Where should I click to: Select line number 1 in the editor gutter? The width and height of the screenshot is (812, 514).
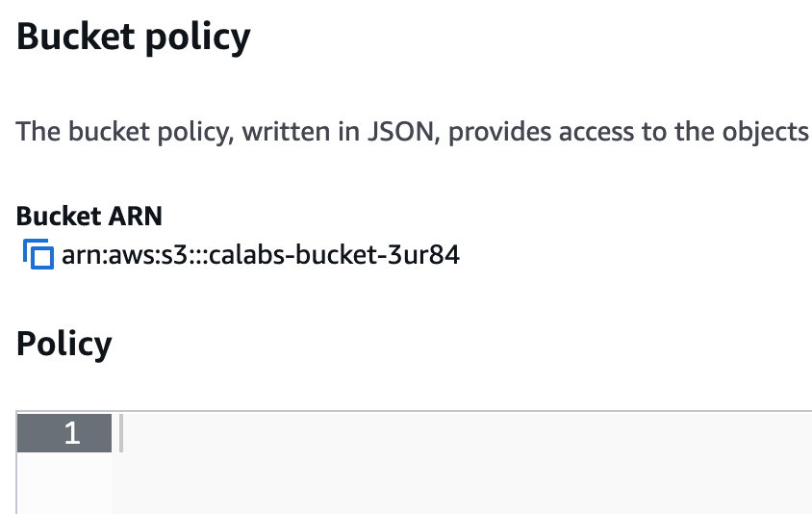coord(72,433)
